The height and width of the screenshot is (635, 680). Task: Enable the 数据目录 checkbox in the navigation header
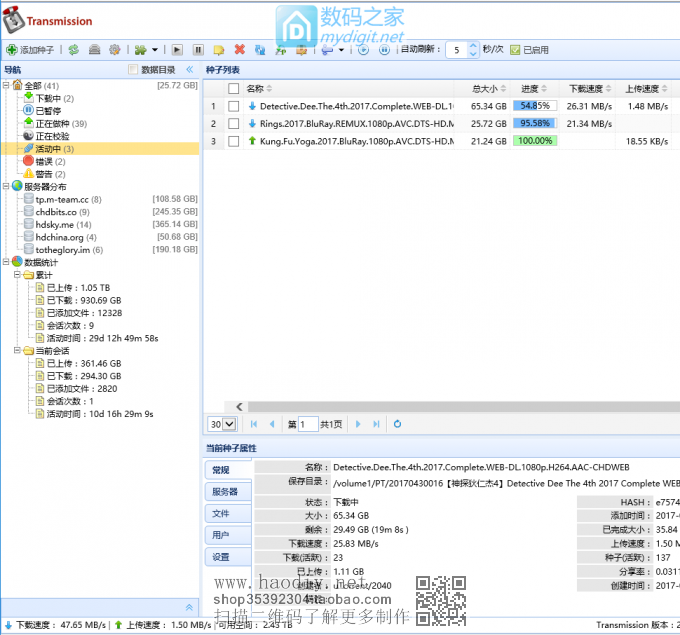point(133,70)
